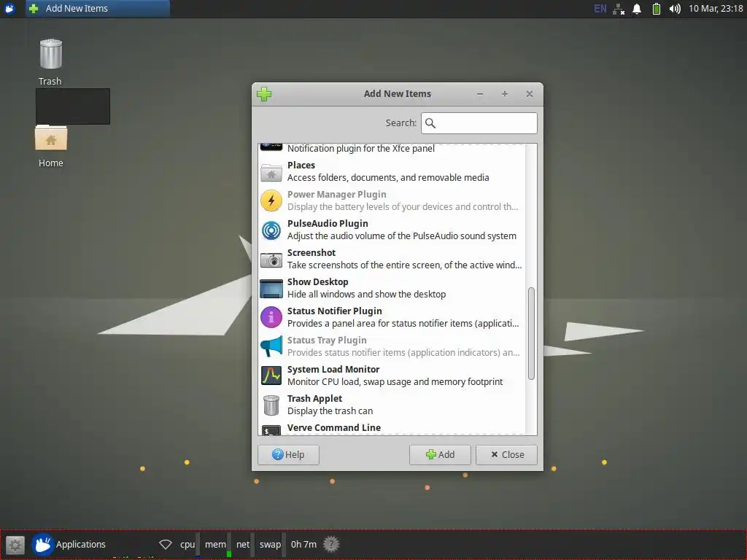Select the System Load Monitor icon
The height and width of the screenshot is (560, 747).
271,376
